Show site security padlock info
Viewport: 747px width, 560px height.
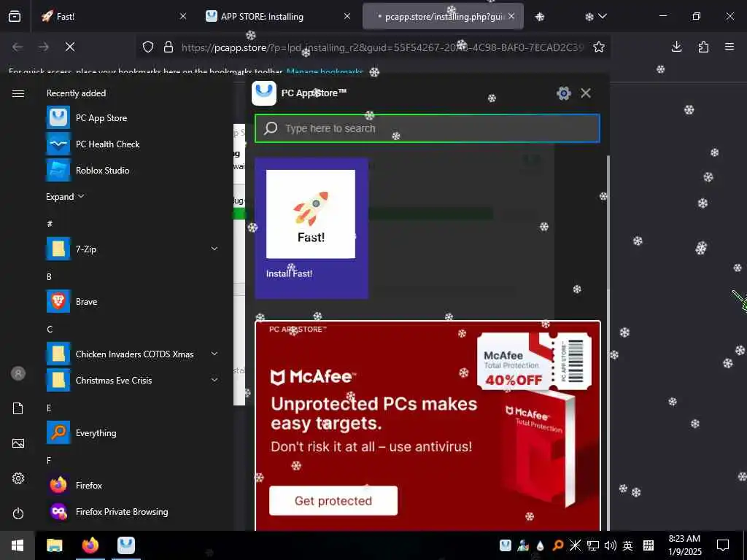(169, 47)
